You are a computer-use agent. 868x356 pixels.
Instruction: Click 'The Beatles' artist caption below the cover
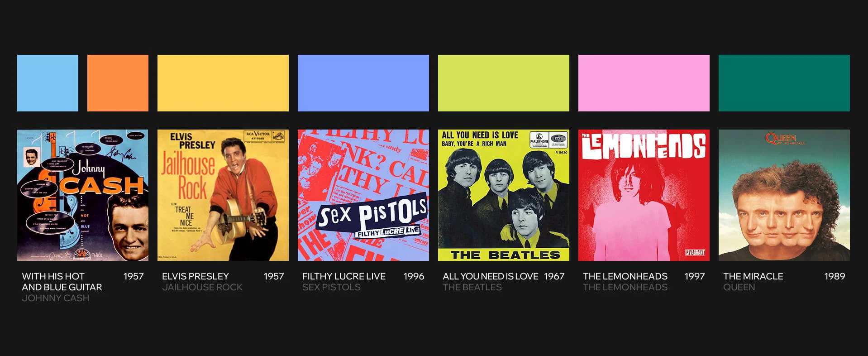[x=472, y=287]
